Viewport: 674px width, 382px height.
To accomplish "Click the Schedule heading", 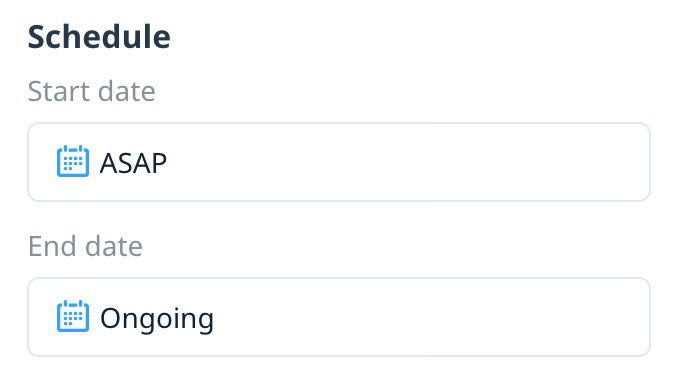I will [99, 37].
